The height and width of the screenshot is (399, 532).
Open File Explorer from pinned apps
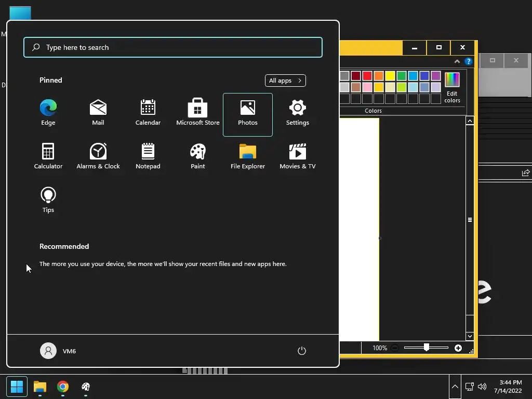[248, 156]
